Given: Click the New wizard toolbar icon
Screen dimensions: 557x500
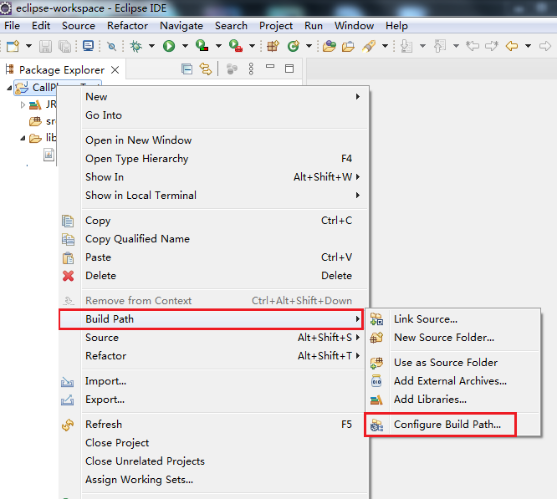Looking at the screenshot, I should point(13,46).
